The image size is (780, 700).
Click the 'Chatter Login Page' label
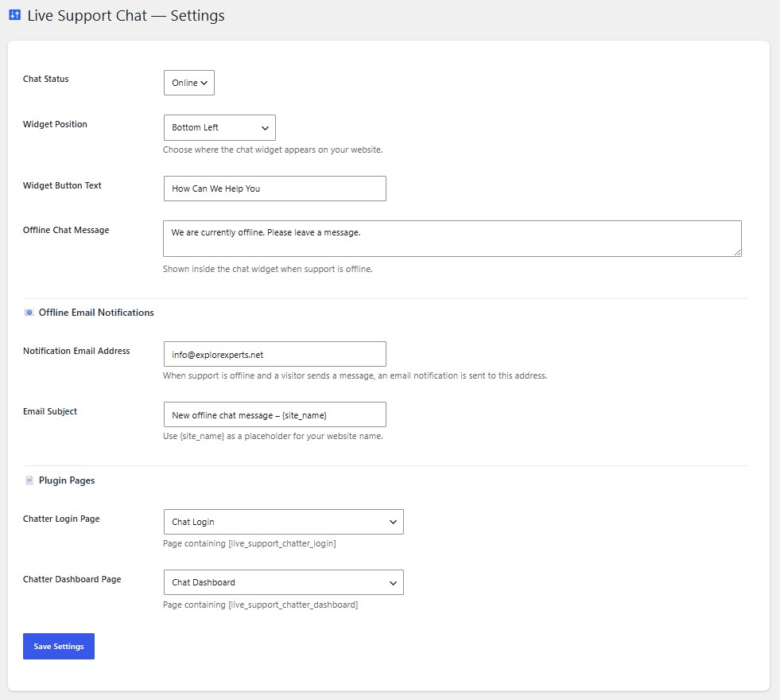61,519
